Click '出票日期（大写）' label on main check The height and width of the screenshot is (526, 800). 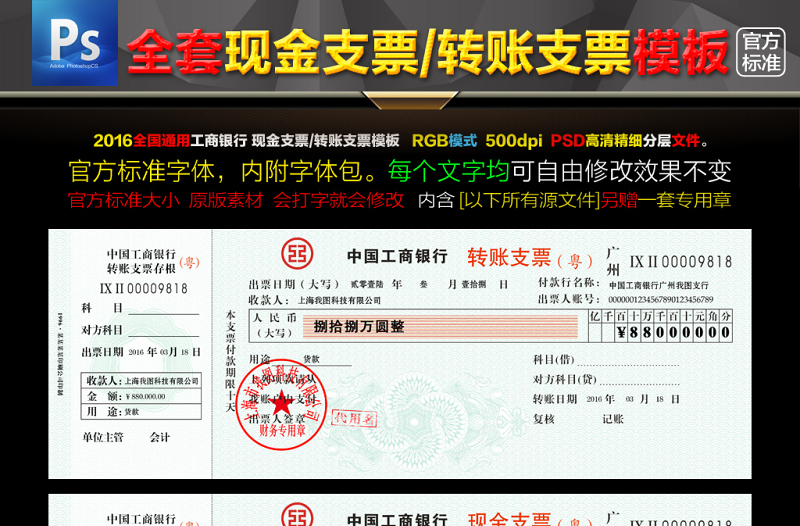tap(294, 284)
